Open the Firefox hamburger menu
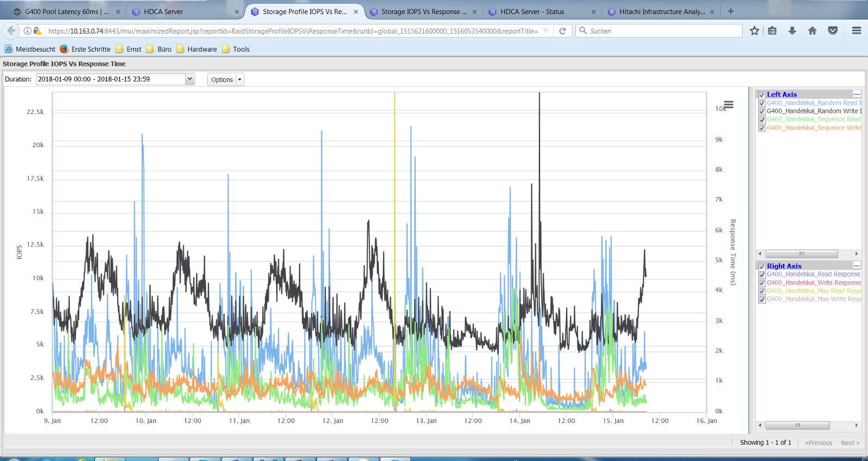Screen dimensions: 868x461 point(857,31)
